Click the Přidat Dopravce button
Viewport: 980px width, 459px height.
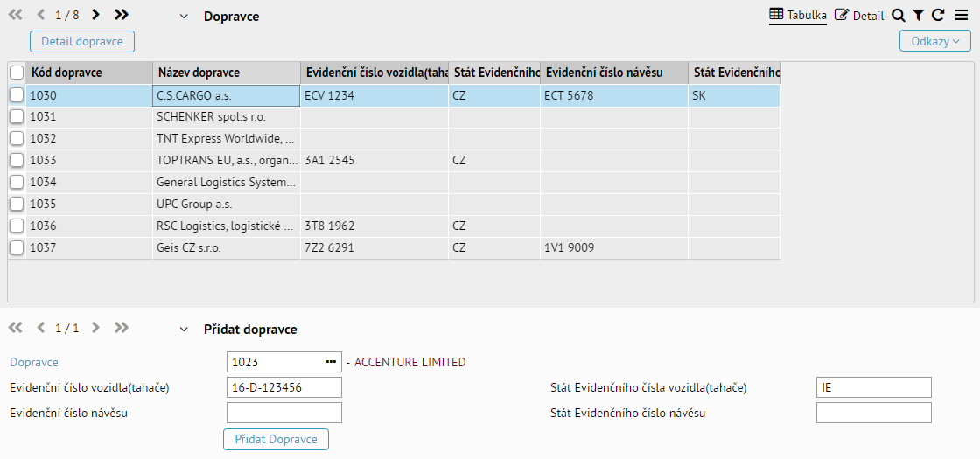pyautogui.click(x=276, y=439)
